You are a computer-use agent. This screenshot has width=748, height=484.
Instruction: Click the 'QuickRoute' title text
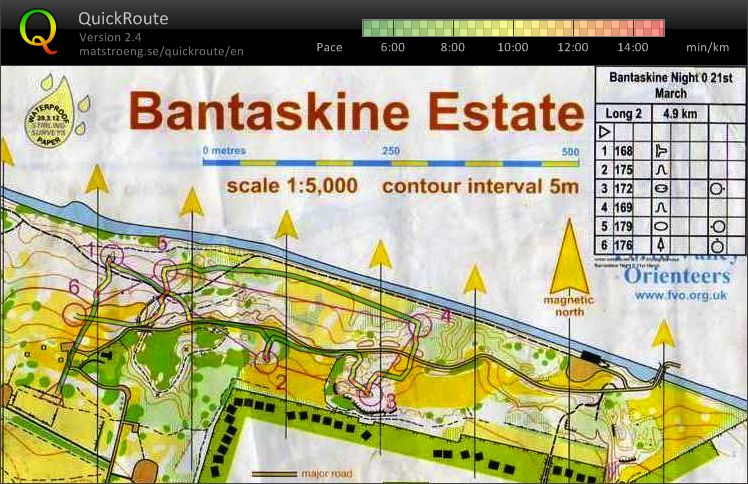click(x=123, y=19)
